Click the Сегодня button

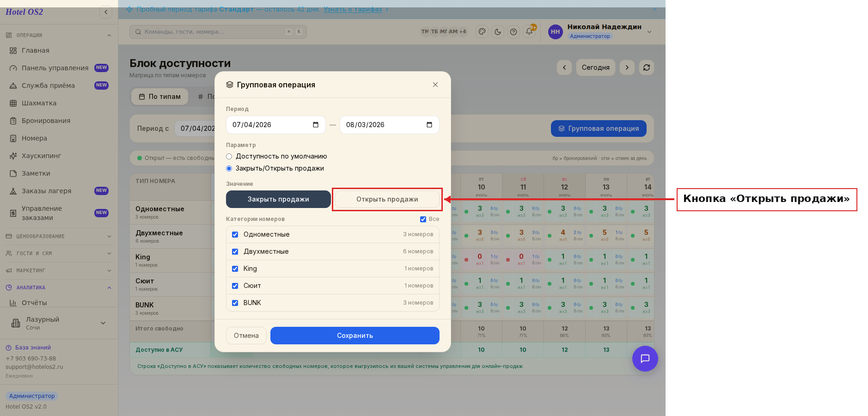(x=595, y=67)
